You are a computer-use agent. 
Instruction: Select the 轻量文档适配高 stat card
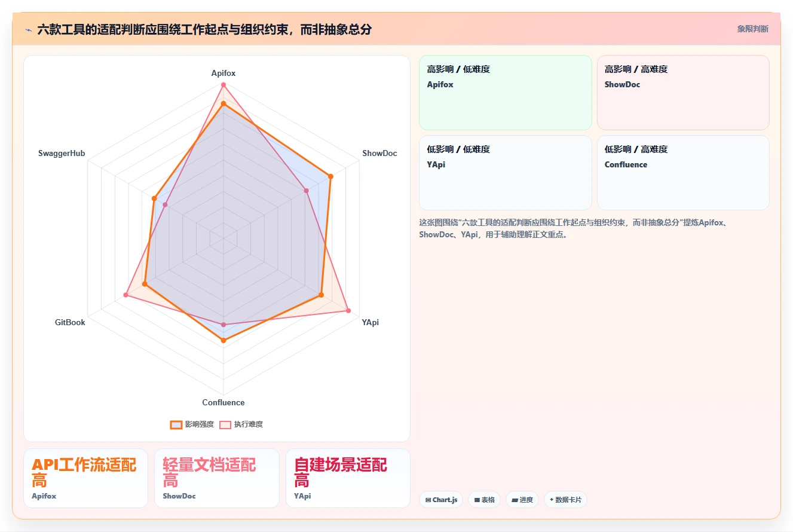point(217,478)
